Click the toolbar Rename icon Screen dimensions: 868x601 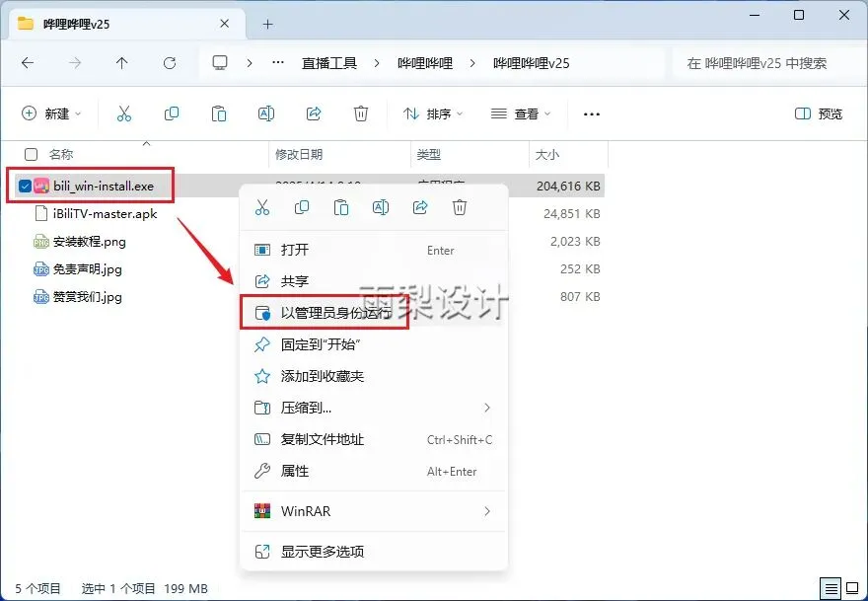(266, 113)
